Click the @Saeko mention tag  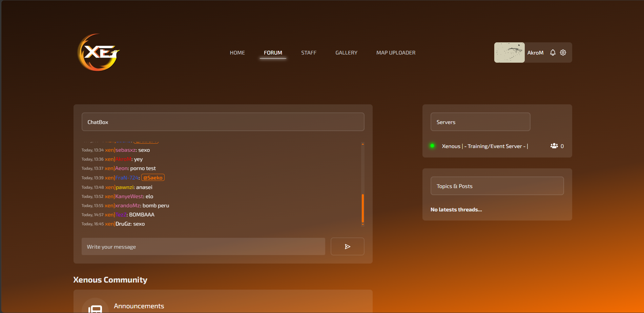153,178
